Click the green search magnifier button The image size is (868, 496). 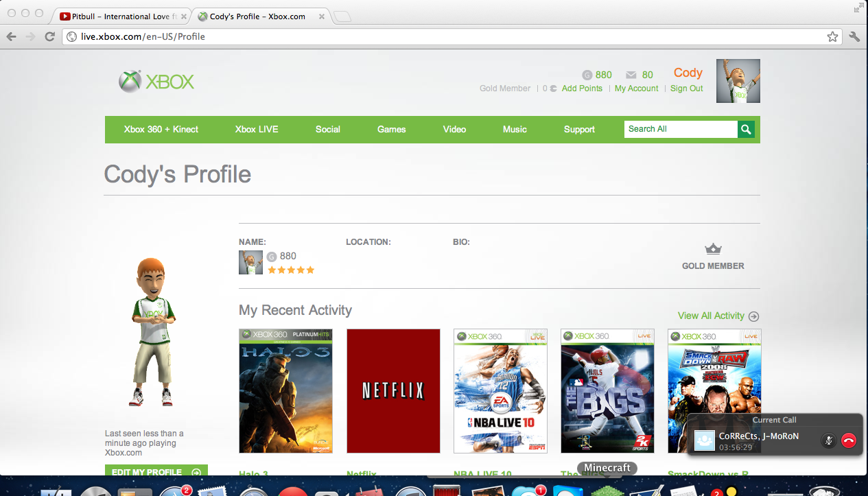coord(747,129)
